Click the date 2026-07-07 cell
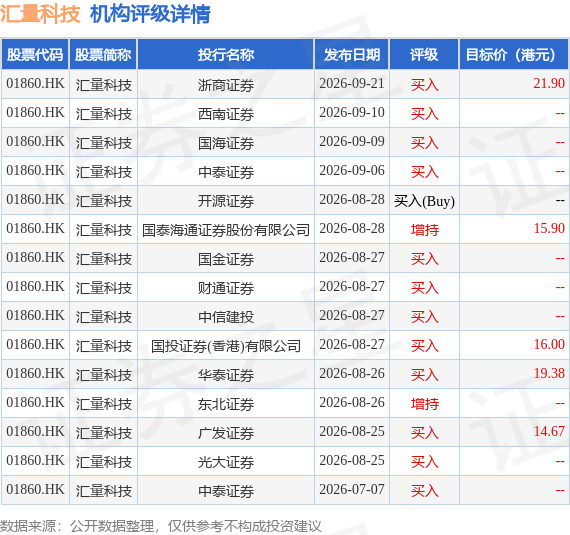 (x=352, y=490)
